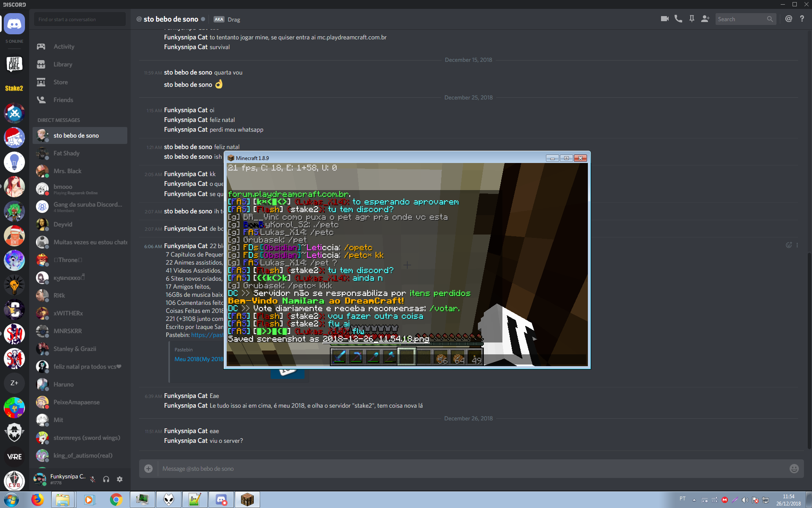Open the Pastebin Meu 2018 link
The image size is (812, 508).
coord(198,359)
